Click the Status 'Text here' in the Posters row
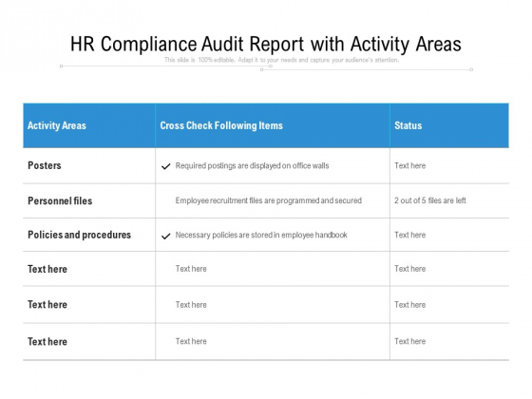Viewport: 532px width, 399px height. tap(409, 166)
